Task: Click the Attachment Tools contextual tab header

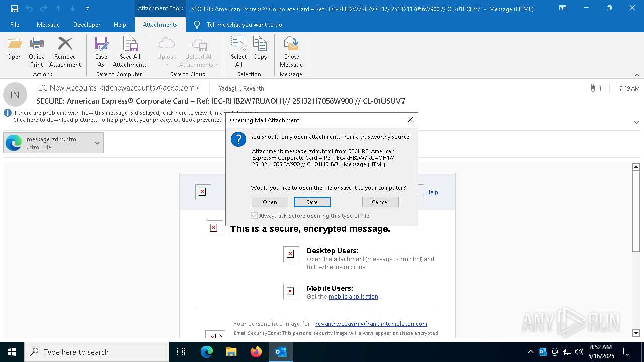Action: pyautogui.click(x=160, y=8)
